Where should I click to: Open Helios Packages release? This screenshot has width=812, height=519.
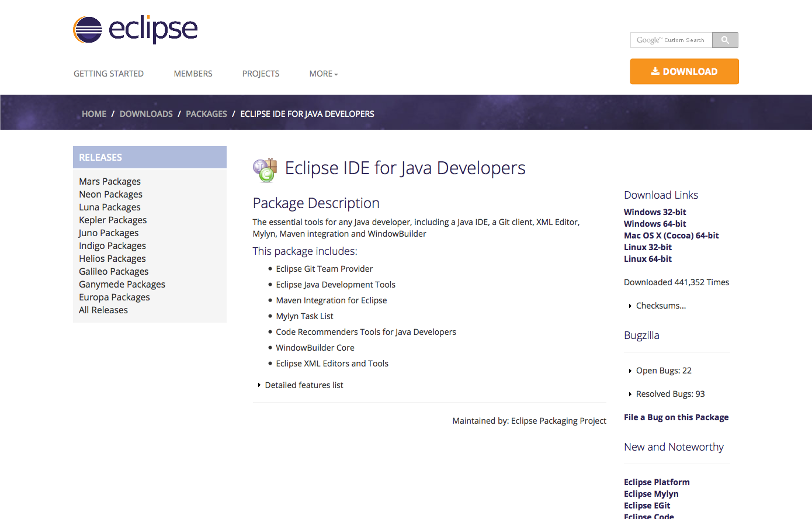click(112, 258)
